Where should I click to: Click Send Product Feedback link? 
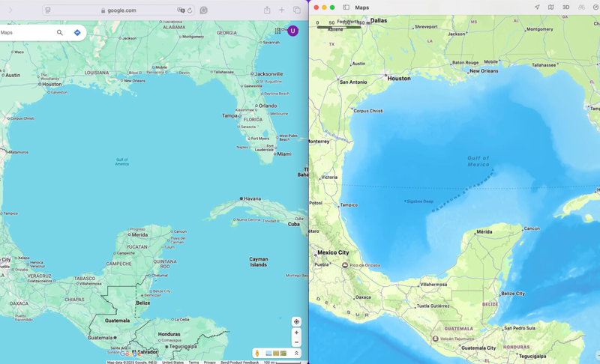(239, 363)
